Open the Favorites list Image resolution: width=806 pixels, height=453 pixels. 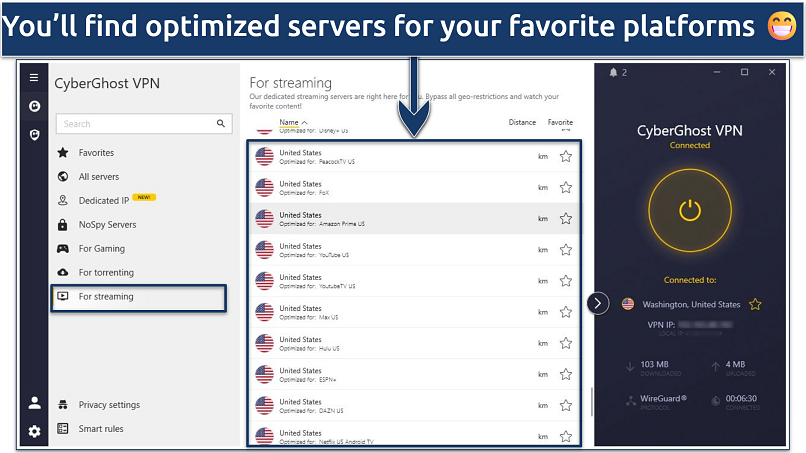96,153
